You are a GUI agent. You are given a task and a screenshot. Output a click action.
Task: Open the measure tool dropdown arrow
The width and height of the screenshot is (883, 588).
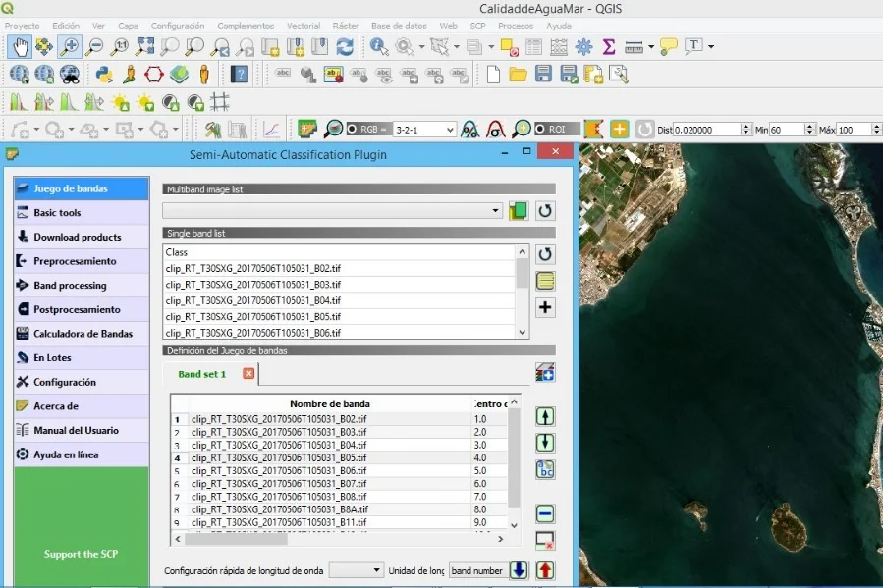click(x=651, y=47)
